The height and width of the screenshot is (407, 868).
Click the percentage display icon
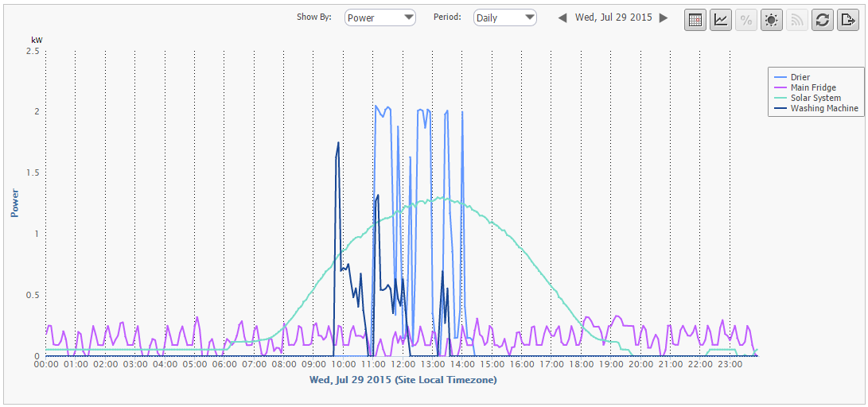point(746,20)
